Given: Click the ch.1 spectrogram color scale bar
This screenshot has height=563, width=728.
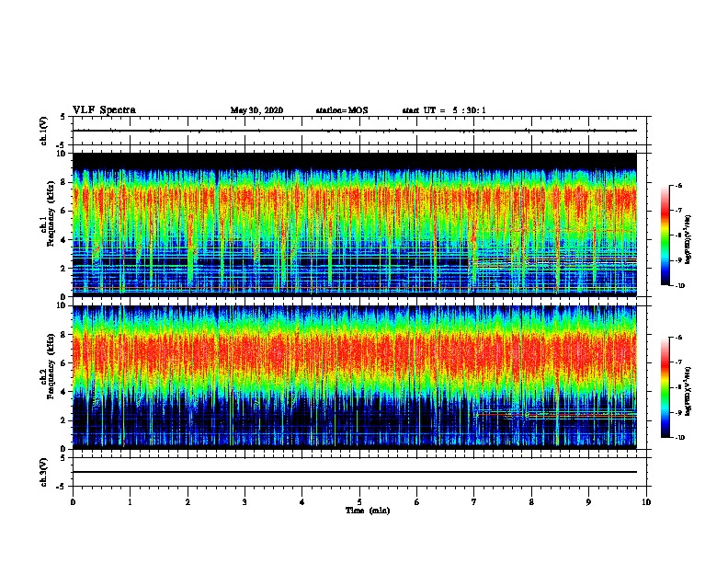Looking at the screenshot, I should 665,236.
